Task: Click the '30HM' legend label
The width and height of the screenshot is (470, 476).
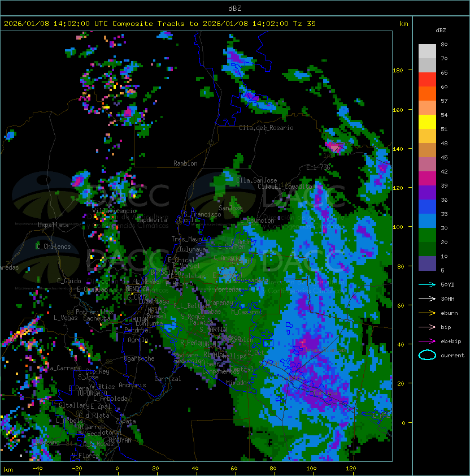Action: [447, 299]
